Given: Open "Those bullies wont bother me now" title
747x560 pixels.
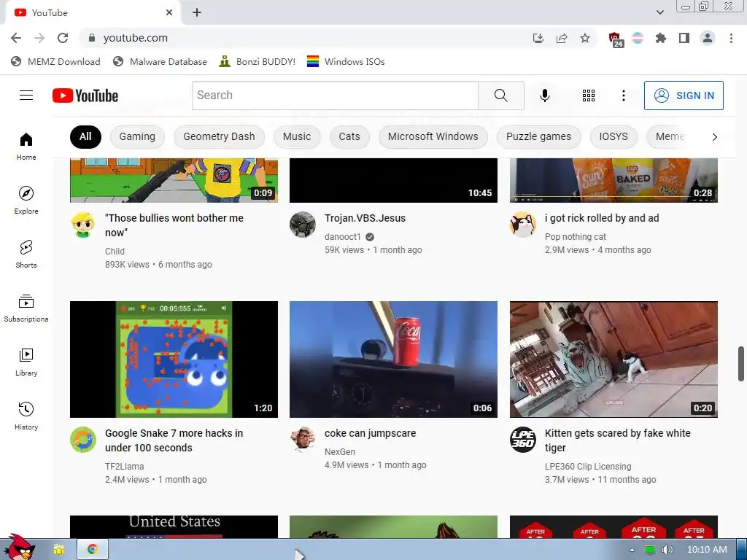Looking at the screenshot, I should click(x=174, y=225).
